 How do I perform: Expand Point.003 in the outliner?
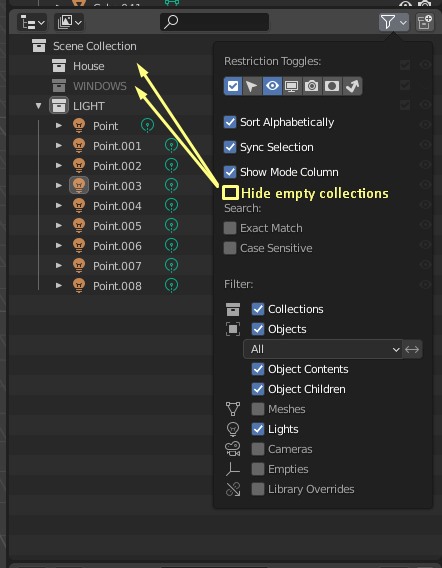[x=58, y=185]
